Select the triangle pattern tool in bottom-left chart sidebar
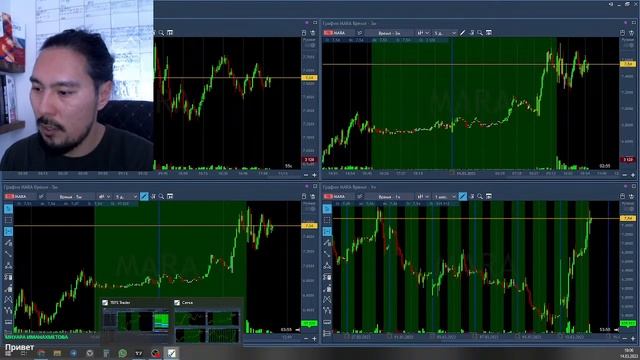 [8, 265]
